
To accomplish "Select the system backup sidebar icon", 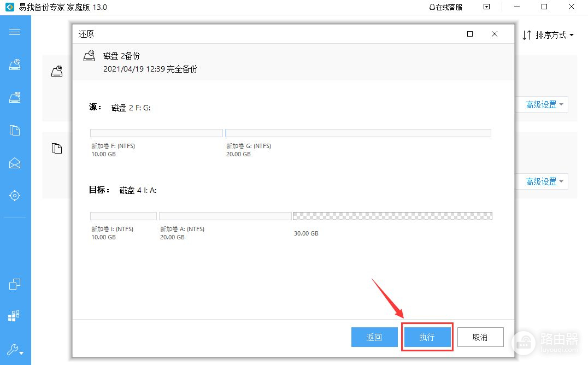I will click(15, 97).
